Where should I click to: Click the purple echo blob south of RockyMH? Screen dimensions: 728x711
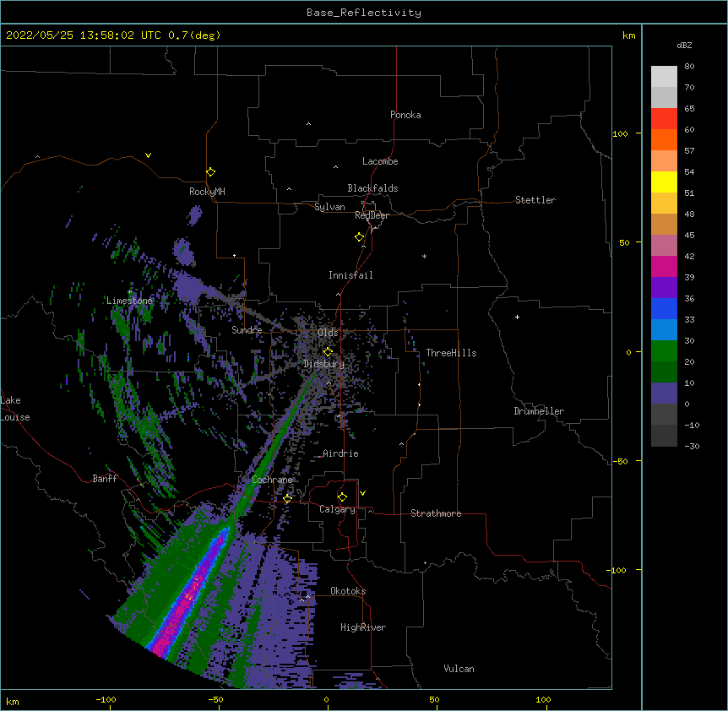tap(194, 214)
